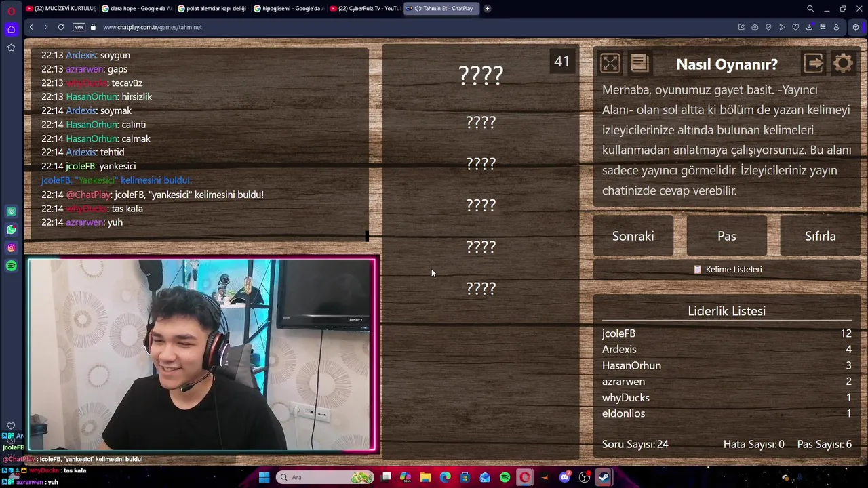Search tabs with the magnifier icon
The image size is (868, 488).
pyautogui.click(x=810, y=9)
